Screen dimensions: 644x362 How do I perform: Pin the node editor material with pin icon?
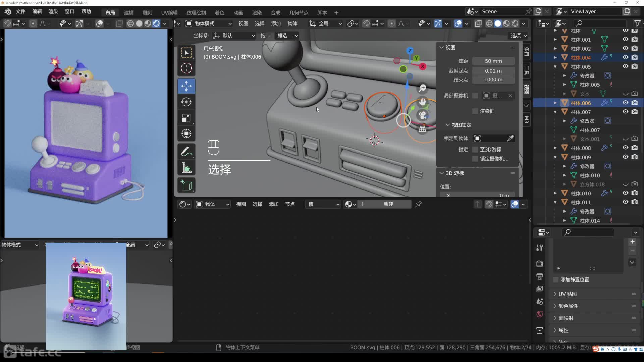418,204
